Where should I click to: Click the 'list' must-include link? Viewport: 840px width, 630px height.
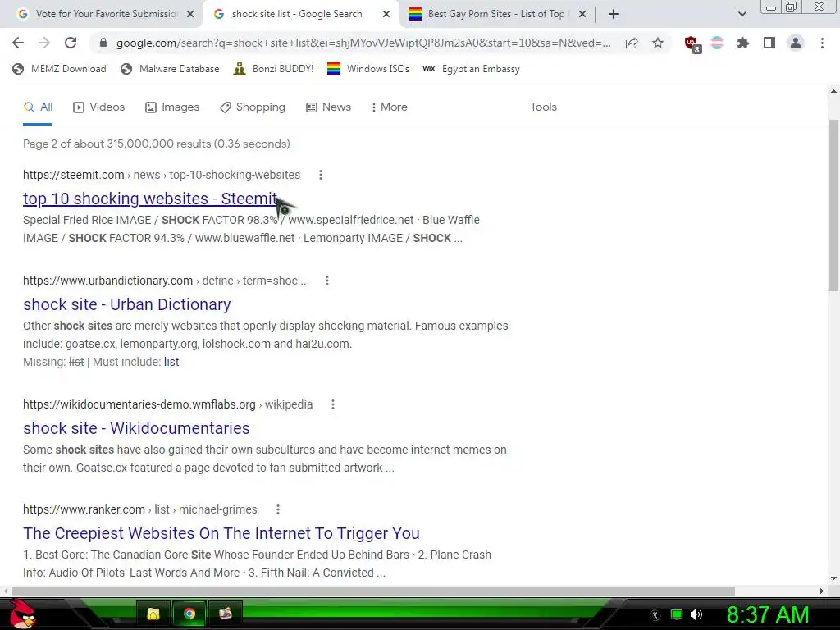click(x=171, y=362)
